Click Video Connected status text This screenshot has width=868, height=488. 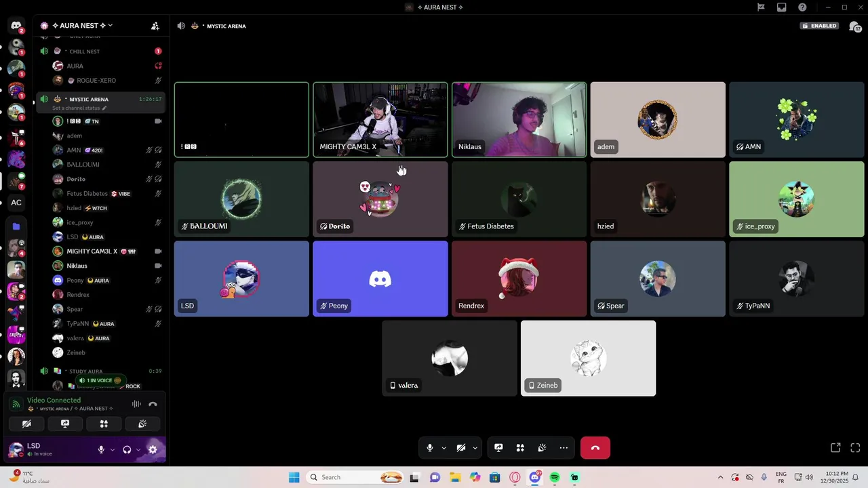click(x=54, y=401)
